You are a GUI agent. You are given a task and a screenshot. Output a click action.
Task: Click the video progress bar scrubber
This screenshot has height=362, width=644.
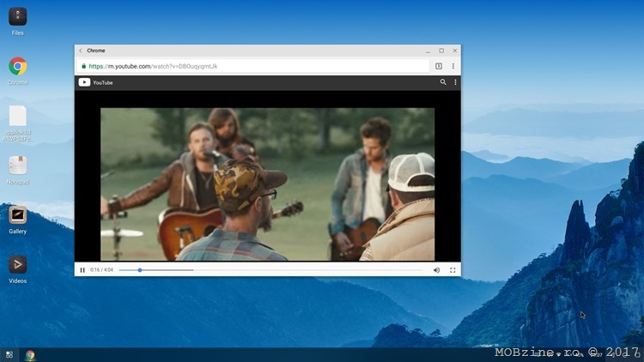click(140, 270)
